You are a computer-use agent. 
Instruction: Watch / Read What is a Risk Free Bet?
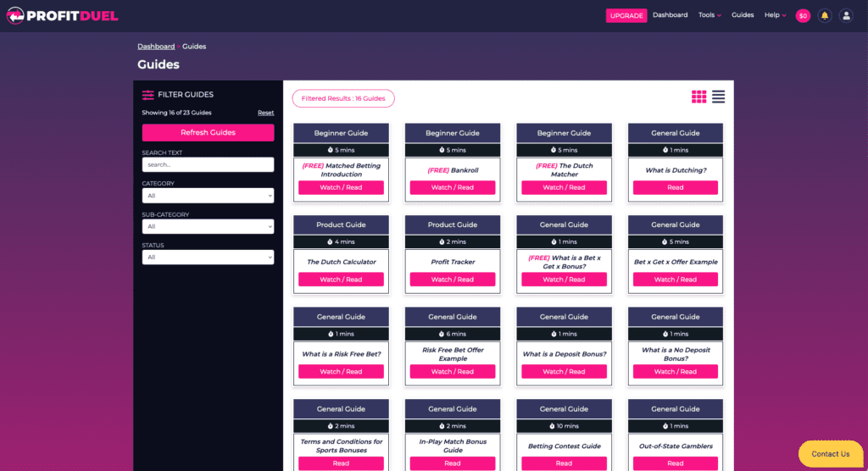(x=341, y=371)
